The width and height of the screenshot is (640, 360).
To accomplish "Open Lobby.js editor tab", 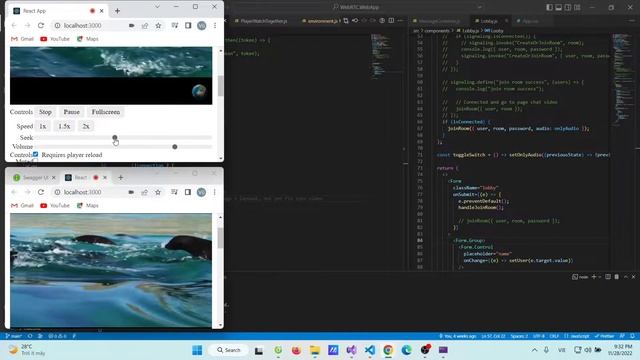I will [488, 20].
